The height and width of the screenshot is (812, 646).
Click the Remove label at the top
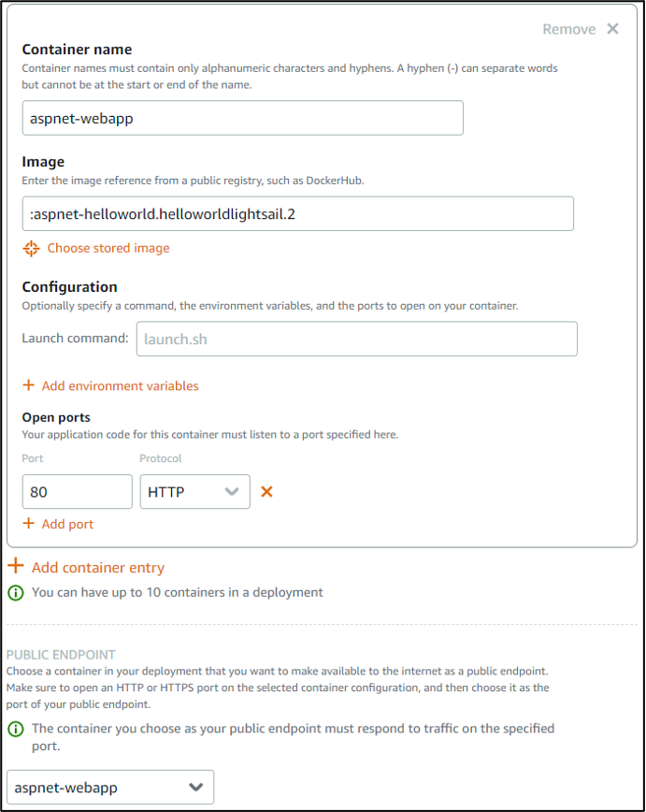pos(568,29)
